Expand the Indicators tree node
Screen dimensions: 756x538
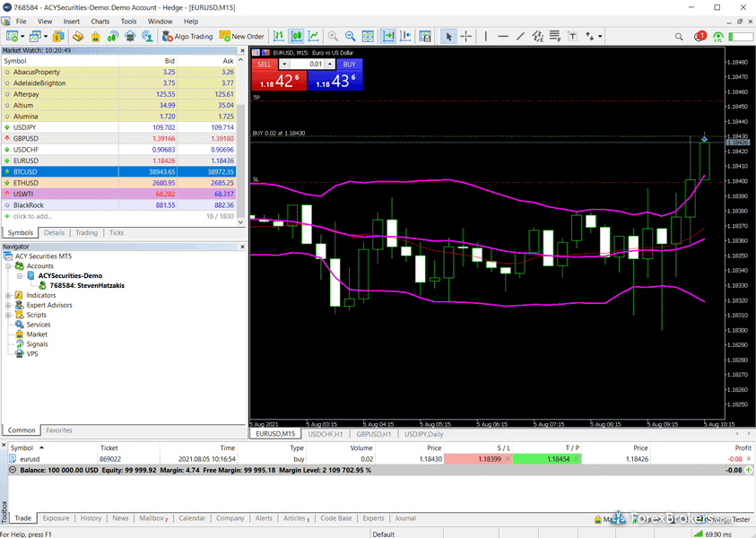(8, 296)
